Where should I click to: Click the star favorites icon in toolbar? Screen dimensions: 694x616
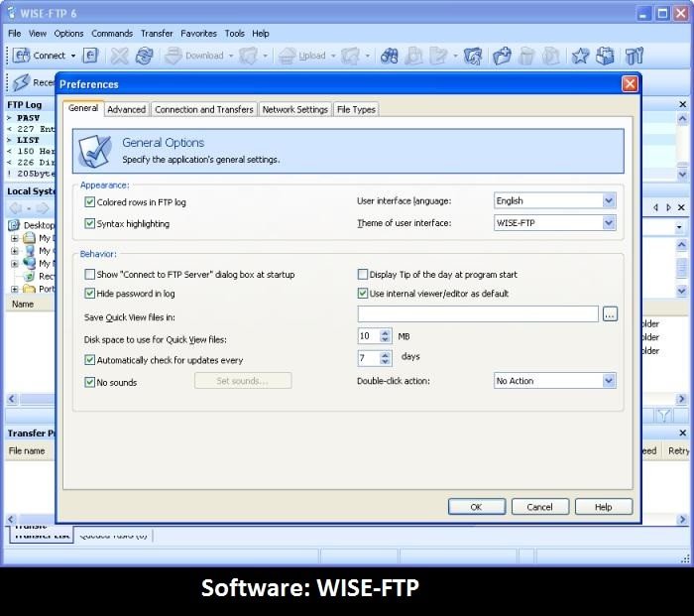click(x=580, y=56)
